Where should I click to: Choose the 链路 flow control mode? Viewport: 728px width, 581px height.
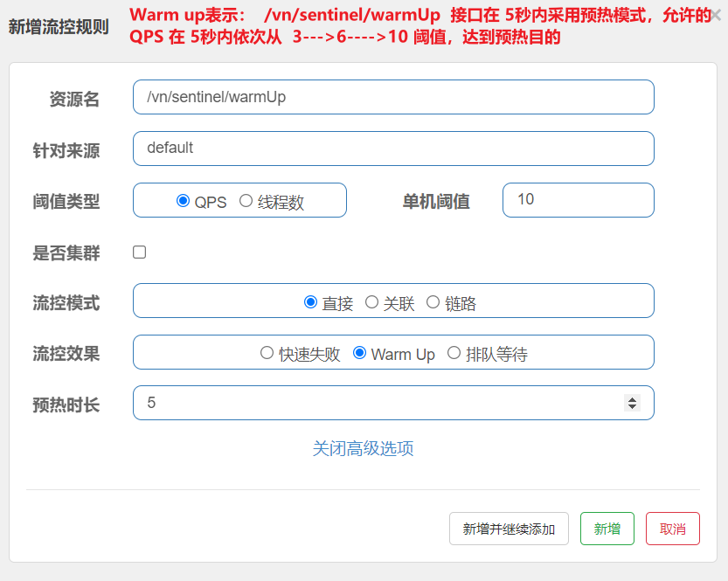(x=433, y=302)
